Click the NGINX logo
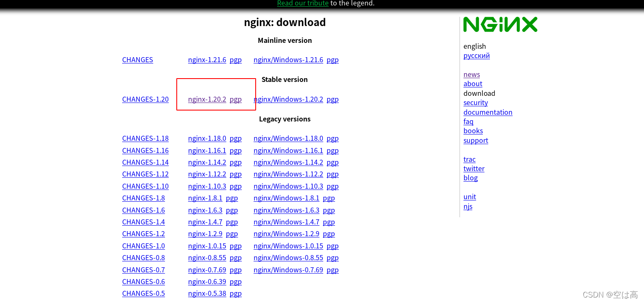Image resolution: width=644 pixels, height=303 pixels. (500, 24)
